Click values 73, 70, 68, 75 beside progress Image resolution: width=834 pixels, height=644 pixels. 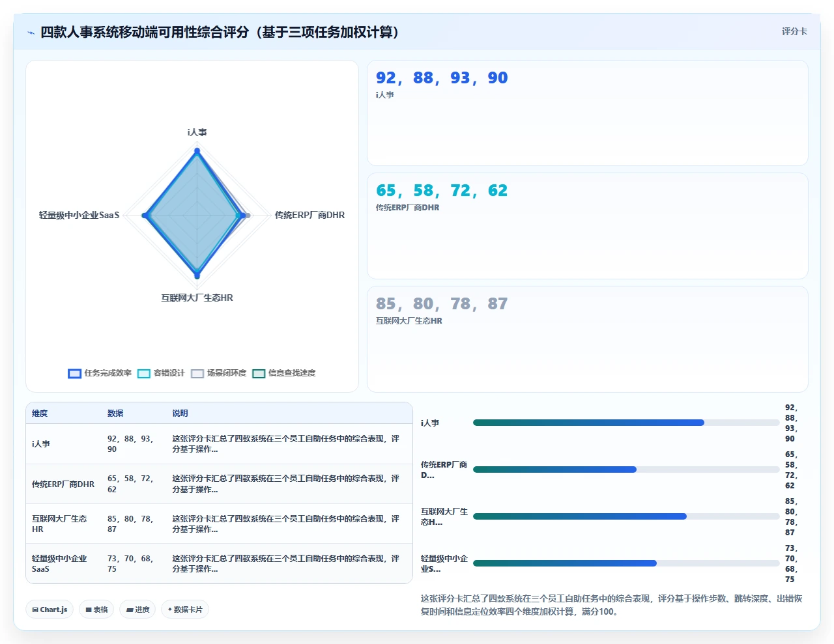792,564
